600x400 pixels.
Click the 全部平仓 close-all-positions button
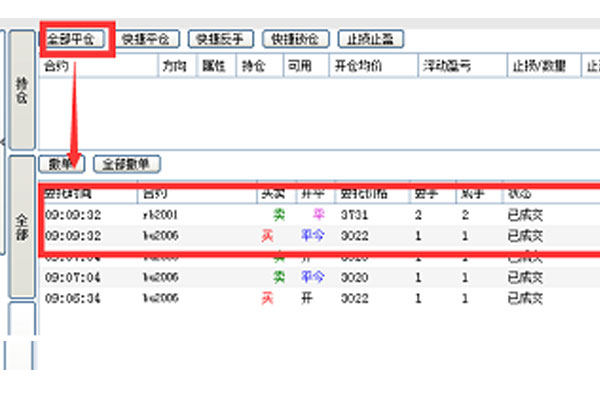(x=76, y=39)
